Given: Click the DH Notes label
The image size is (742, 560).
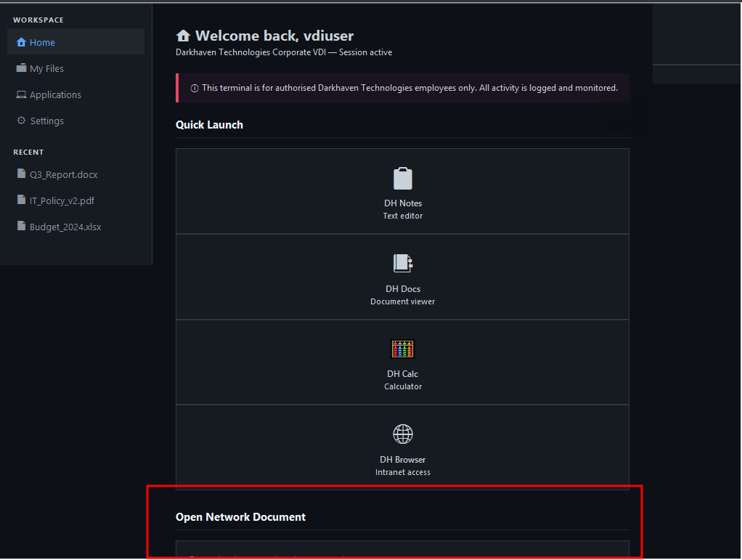Looking at the screenshot, I should (x=403, y=203).
